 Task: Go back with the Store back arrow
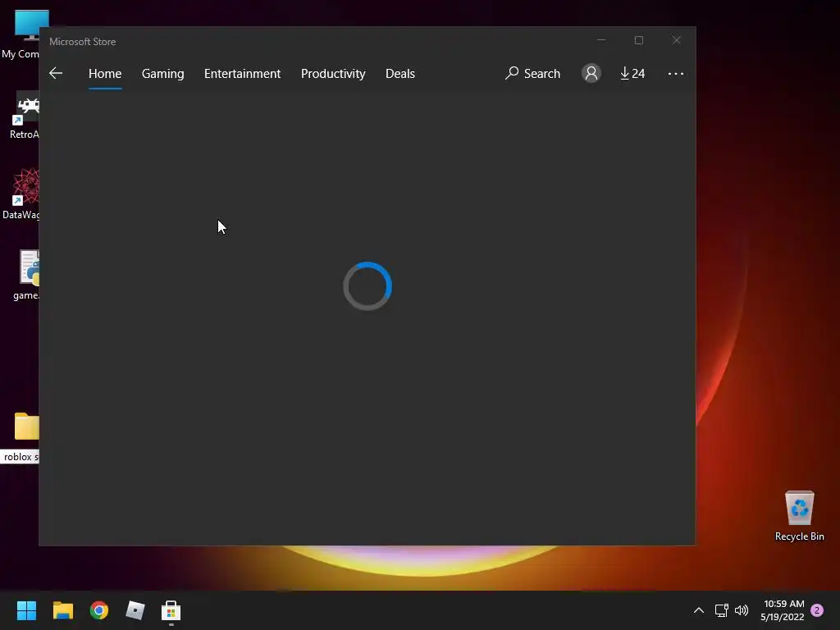[x=56, y=73]
